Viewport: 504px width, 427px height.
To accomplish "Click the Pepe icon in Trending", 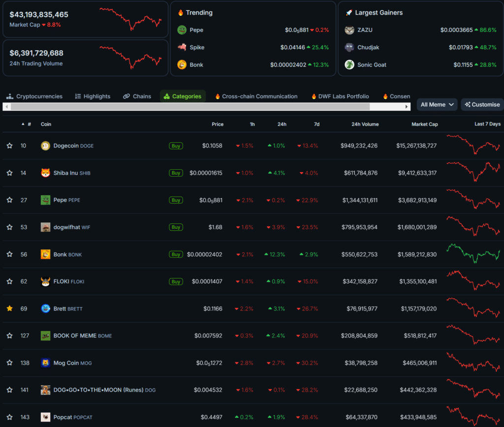I will point(182,30).
